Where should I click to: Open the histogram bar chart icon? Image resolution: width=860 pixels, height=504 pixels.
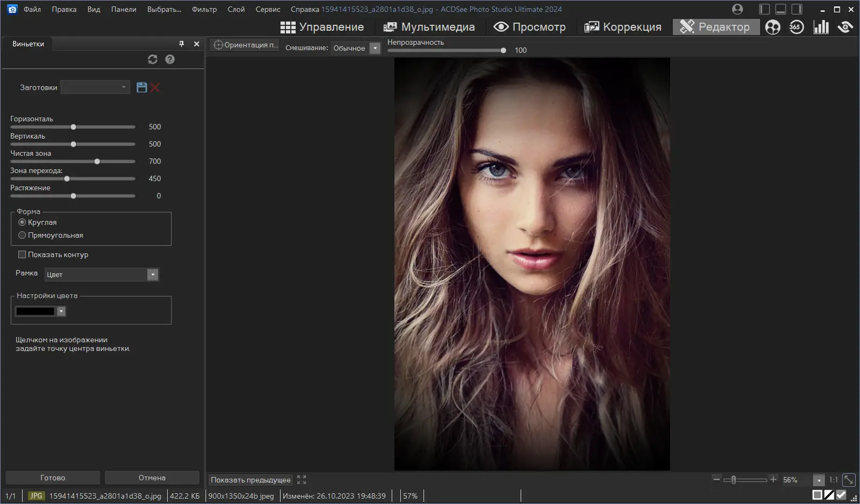point(821,27)
